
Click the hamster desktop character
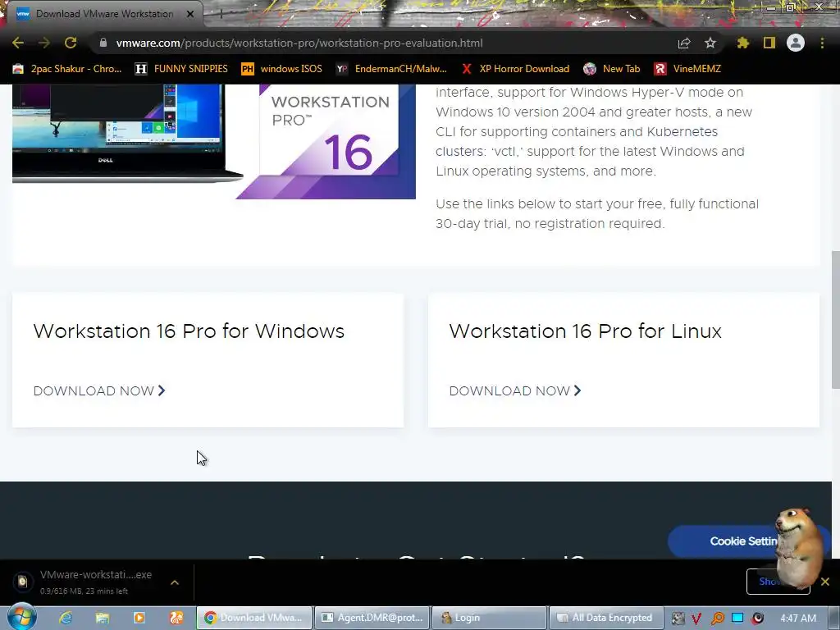pos(798,547)
